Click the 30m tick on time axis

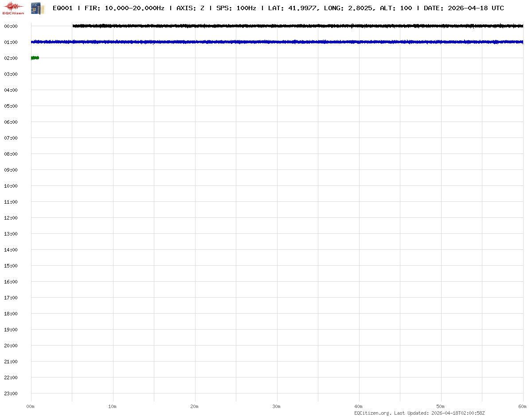point(277,406)
